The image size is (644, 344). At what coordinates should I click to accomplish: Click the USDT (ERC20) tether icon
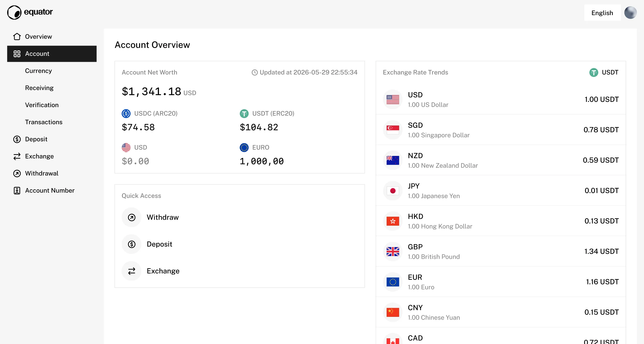(x=244, y=113)
